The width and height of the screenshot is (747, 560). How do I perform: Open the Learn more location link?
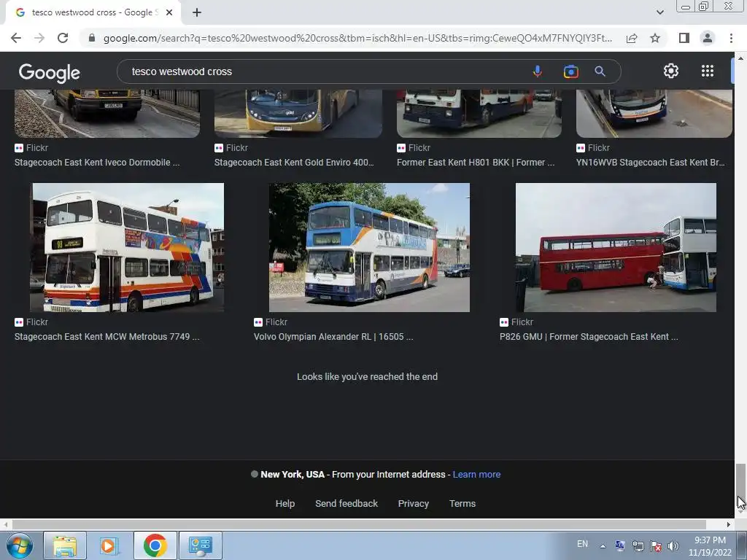pyautogui.click(x=476, y=474)
